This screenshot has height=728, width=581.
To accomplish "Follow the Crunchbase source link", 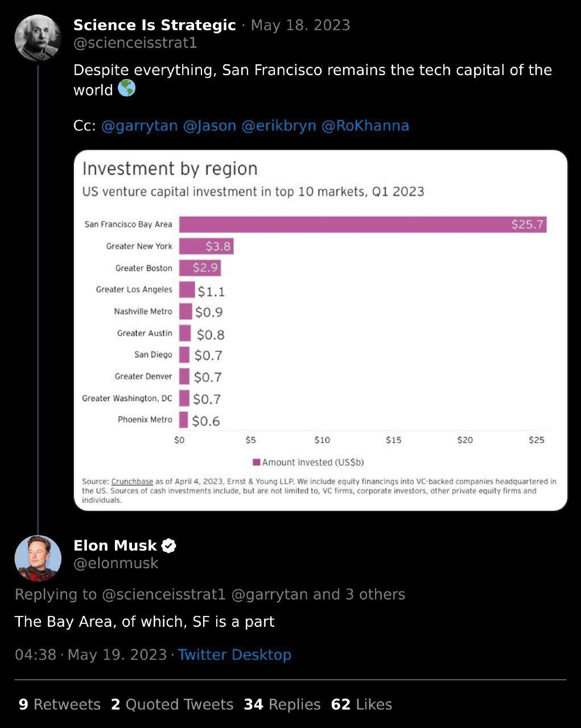I will click(132, 482).
